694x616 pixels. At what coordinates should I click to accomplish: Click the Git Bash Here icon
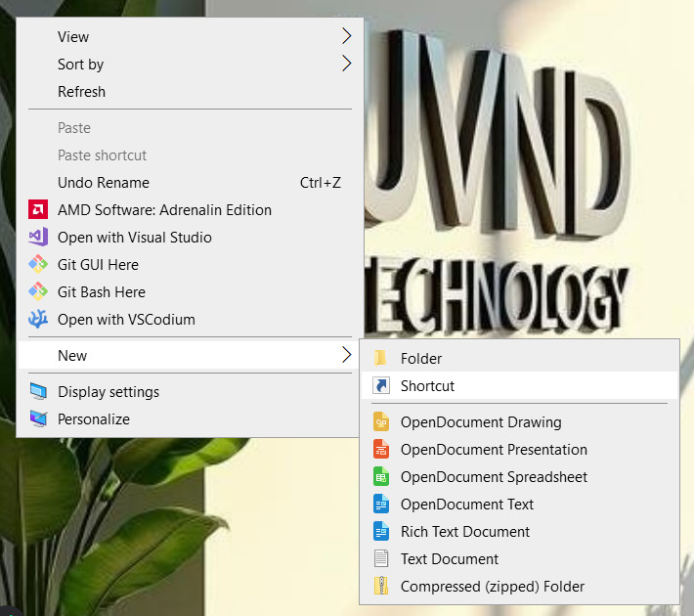(38, 291)
